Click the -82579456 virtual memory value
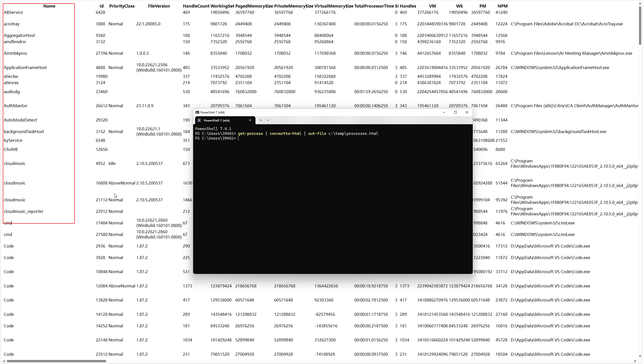This screenshot has width=643, height=364. coord(325,314)
